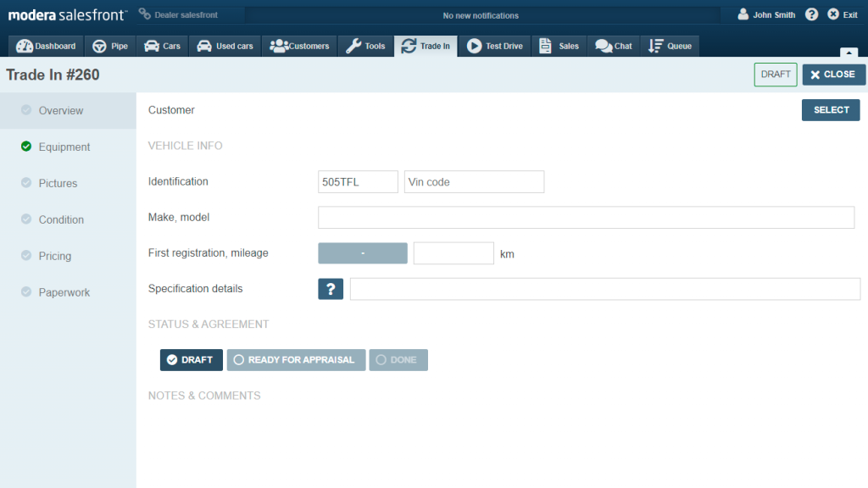Click the Specification details question mark icon

(x=331, y=289)
